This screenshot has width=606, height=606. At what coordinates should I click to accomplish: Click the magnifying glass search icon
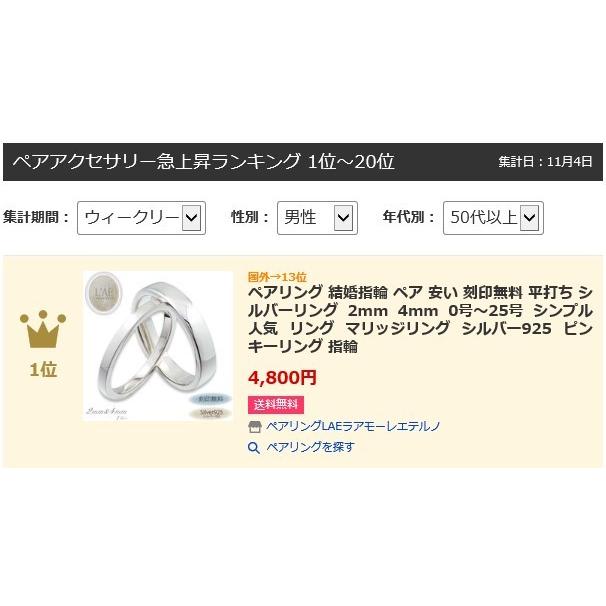[254, 448]
